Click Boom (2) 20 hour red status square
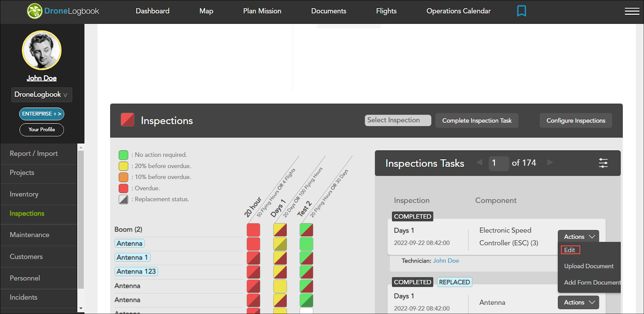The height and width of the screenshot is (314, 644). pos(253,230)
